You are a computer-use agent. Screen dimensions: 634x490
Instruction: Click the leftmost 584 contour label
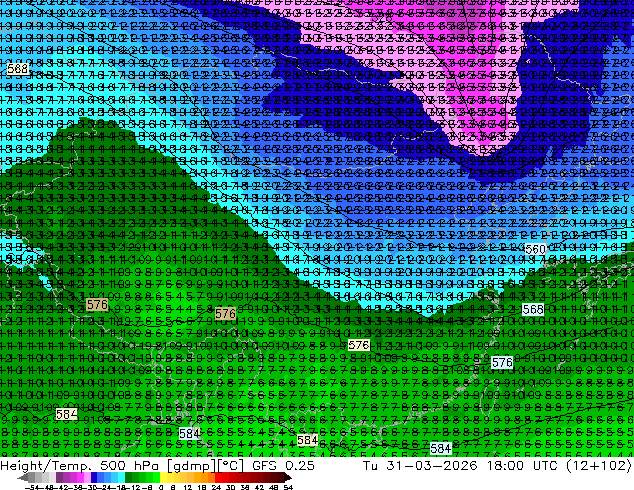click(66, 414)
